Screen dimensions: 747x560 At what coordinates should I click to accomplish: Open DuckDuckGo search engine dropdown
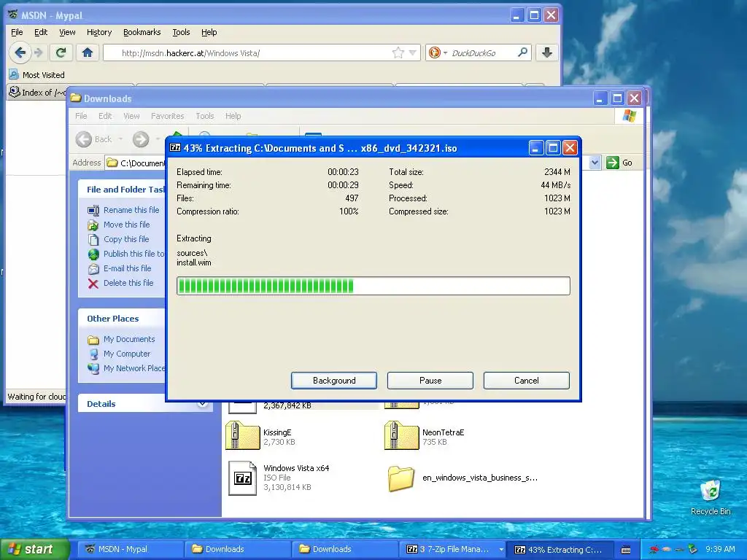pos(438,52)
